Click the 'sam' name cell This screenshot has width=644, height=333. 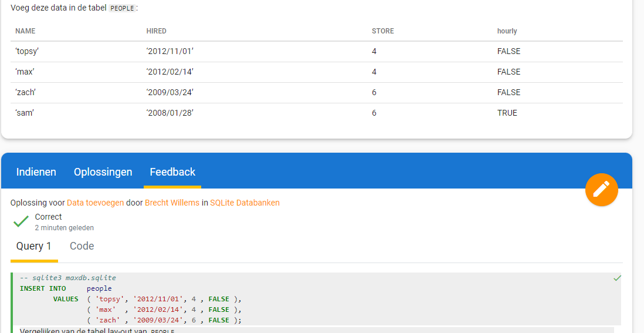coord(25,113)
